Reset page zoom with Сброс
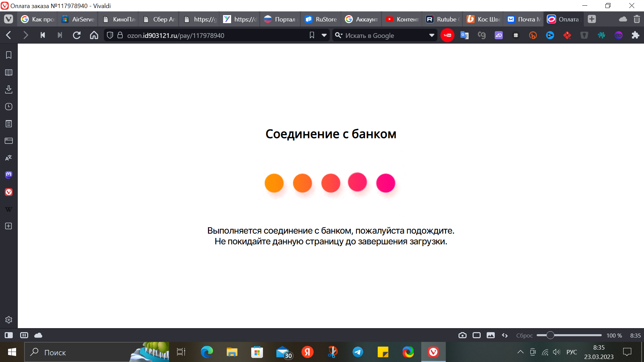 point(525,335)
